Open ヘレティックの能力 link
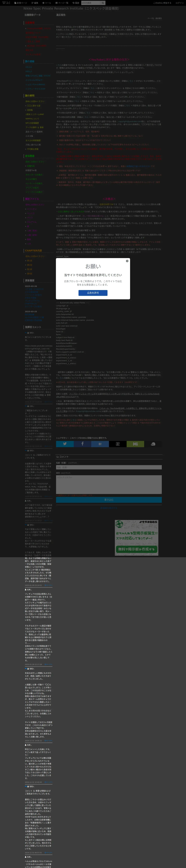The height and width of the screenshot is (868, 186). click(x=34, y=183)
